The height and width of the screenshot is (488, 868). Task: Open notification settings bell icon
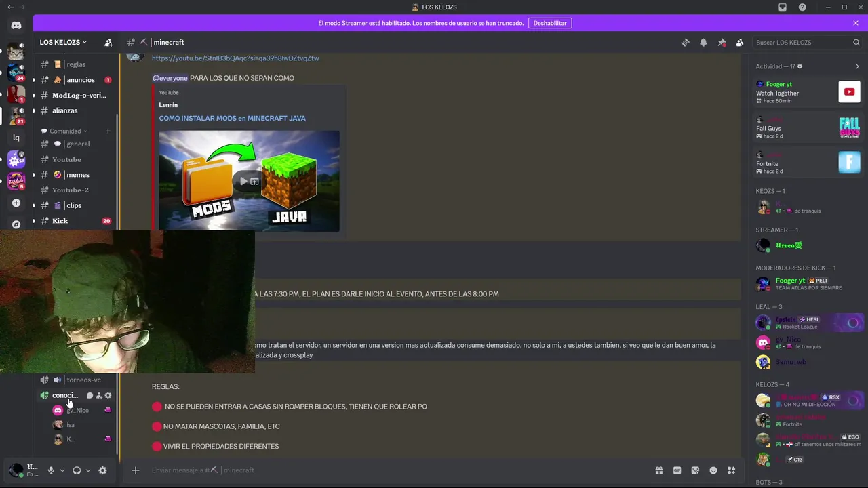pos(703,42)
